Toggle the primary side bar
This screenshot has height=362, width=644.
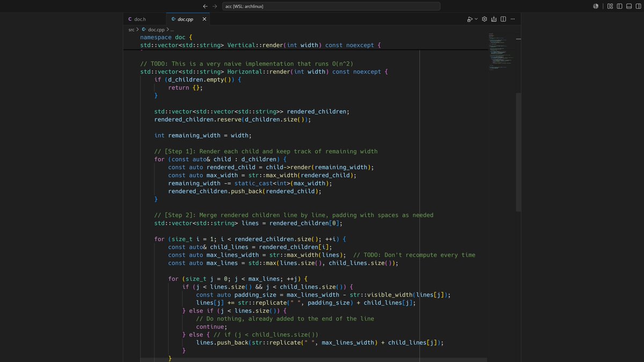coord(620,6)
